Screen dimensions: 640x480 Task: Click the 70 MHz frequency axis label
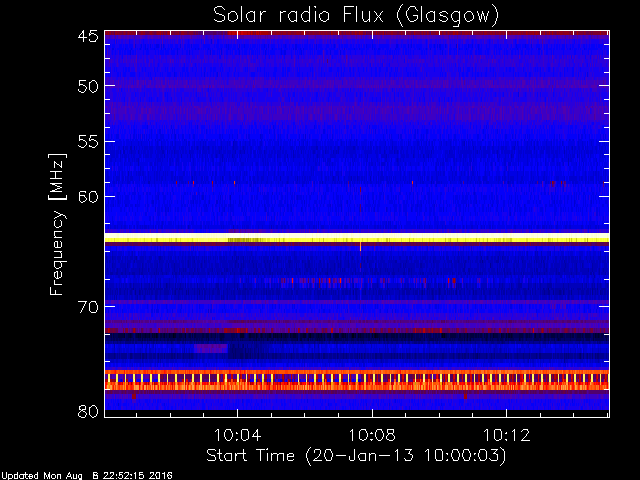[88, 307]
